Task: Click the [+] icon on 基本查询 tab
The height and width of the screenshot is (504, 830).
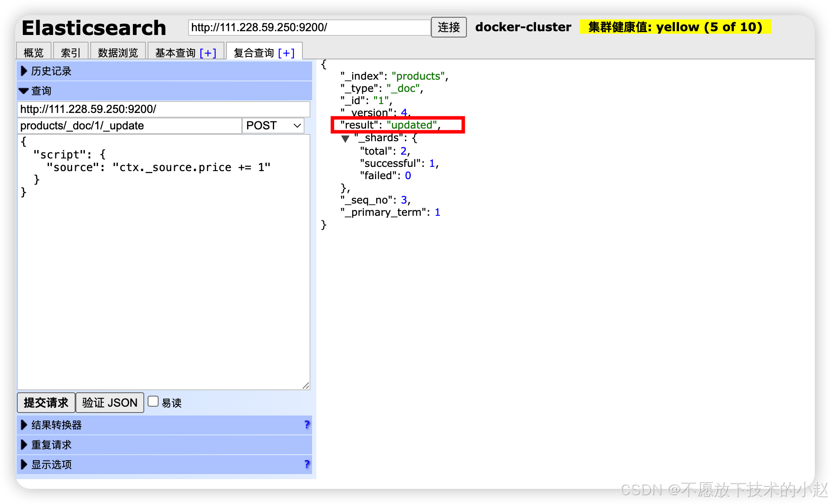Action: click(208, 53)
